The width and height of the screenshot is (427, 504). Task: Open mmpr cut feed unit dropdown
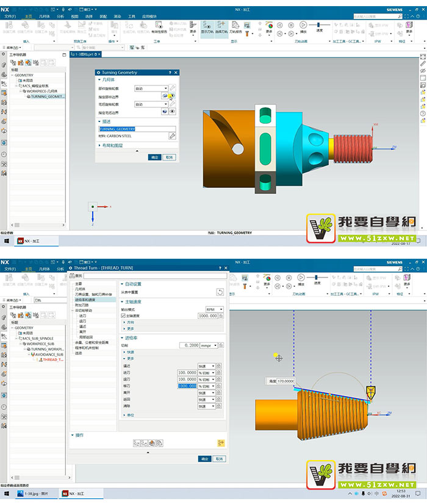point(209,345)
